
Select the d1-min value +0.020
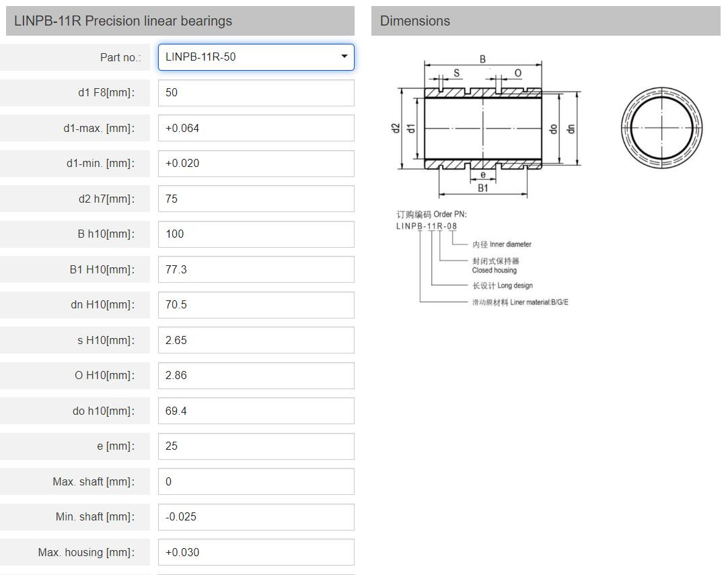256,163
